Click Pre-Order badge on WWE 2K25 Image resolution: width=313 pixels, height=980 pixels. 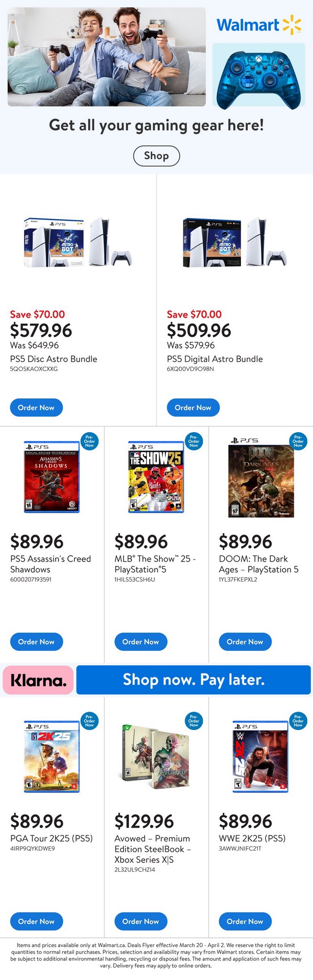click(298, 721)
